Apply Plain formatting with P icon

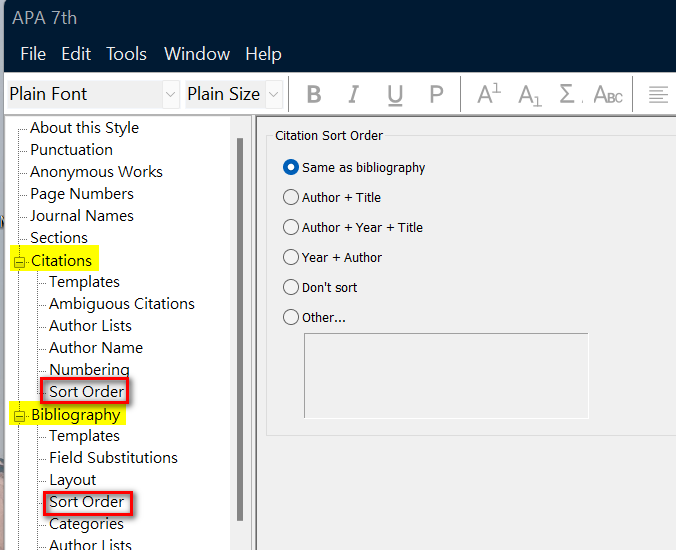[x=436, y=94]
